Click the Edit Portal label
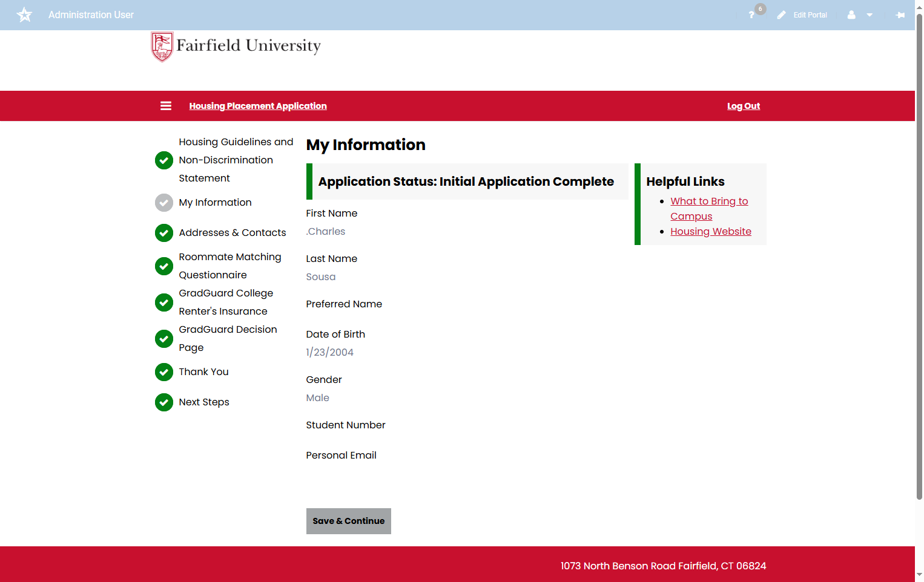Image resolution: width=924 pixels, height=582 pixels. pyautogui.click(x=810, y=15)
